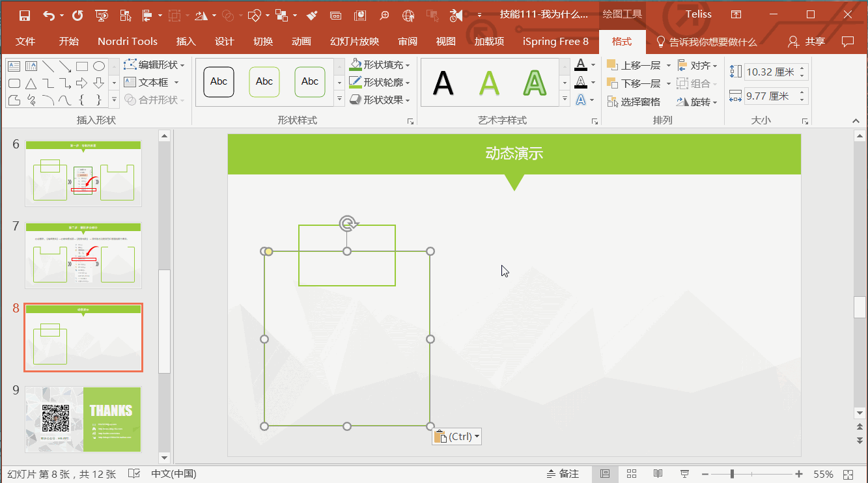
Task: Open the comments speech bubble icon
Action: coord(848,42)
